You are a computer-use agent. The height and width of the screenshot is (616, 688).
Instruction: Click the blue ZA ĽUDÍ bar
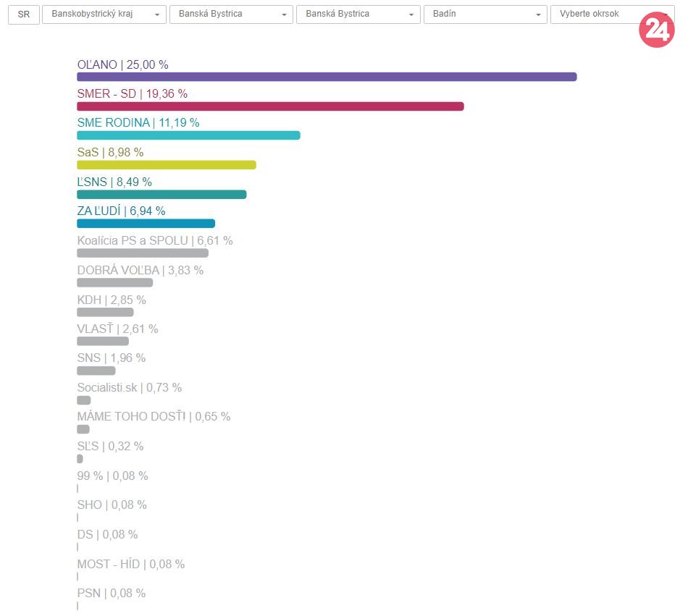pyautogui.click(x=146, y=224)
